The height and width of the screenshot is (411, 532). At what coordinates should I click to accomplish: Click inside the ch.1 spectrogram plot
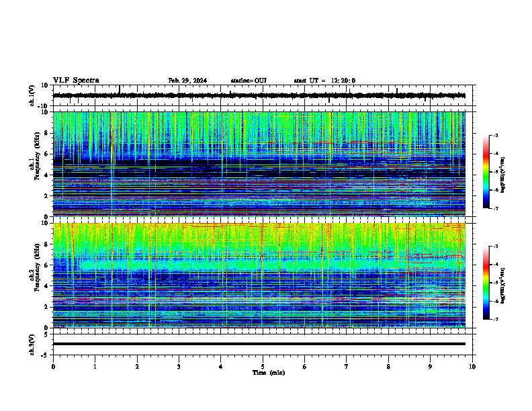point(259,164)
